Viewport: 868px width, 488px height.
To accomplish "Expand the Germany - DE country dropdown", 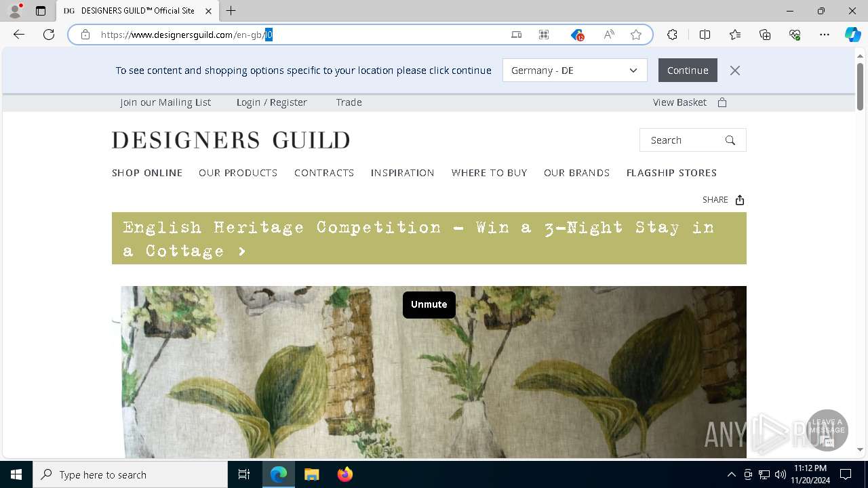I will (x=575, y=70).
